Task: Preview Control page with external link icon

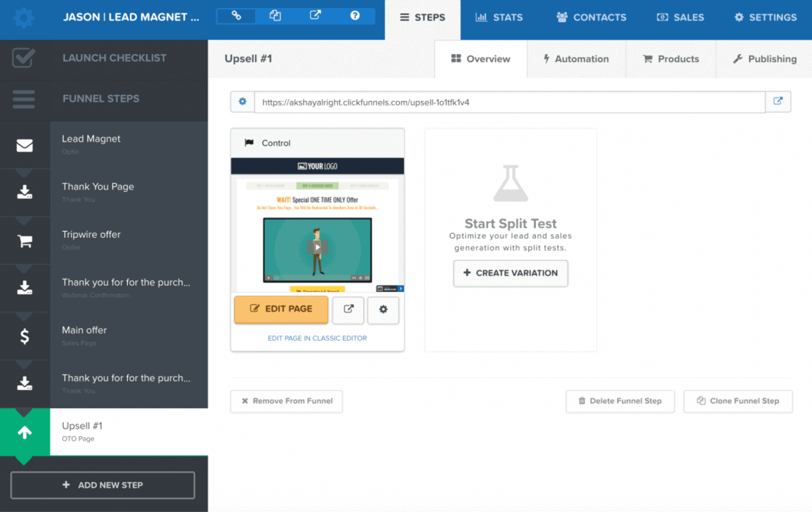Action: coord(348,309)
